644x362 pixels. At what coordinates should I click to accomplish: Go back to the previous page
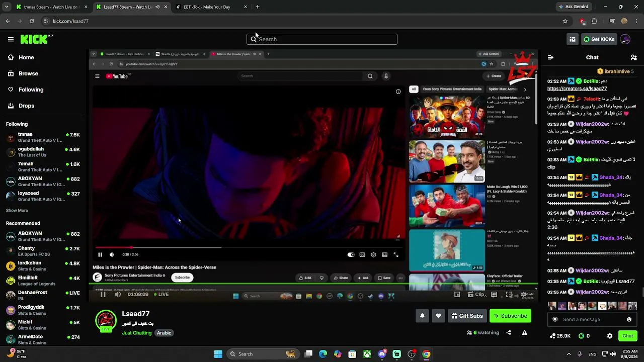[8, 21]
